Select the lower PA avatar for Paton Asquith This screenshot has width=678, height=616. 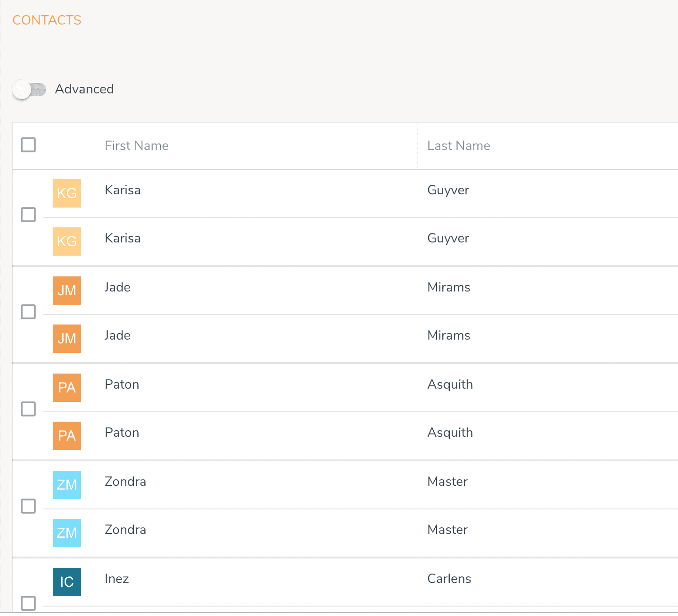point(67,436)
